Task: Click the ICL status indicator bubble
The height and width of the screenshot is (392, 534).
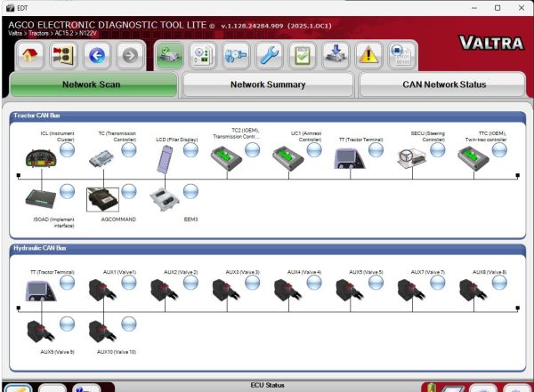Action: (x=67, y=149)
